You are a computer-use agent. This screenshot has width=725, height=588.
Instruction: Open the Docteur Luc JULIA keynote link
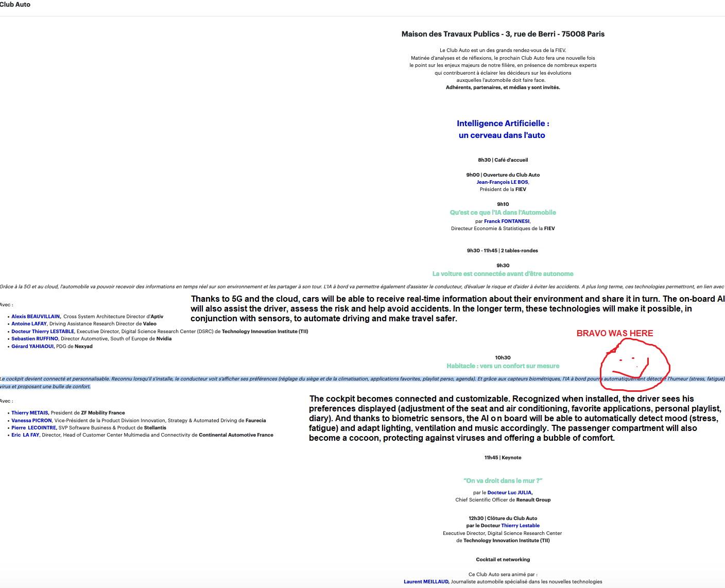tap(509, 493)
